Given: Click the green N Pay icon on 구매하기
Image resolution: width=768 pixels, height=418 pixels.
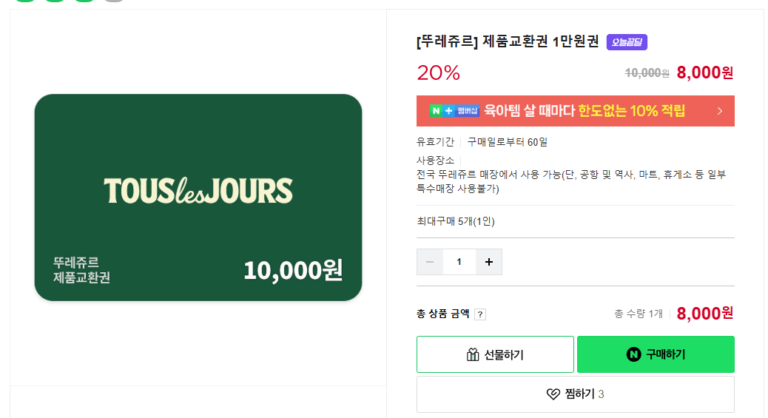Looking at the screenshot, I should coord(633,355).
